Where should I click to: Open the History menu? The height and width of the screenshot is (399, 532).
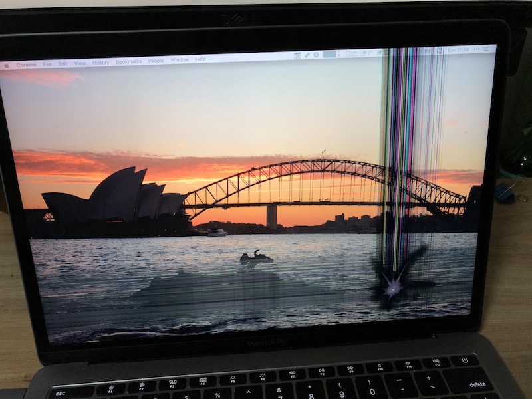click(101, 62)
